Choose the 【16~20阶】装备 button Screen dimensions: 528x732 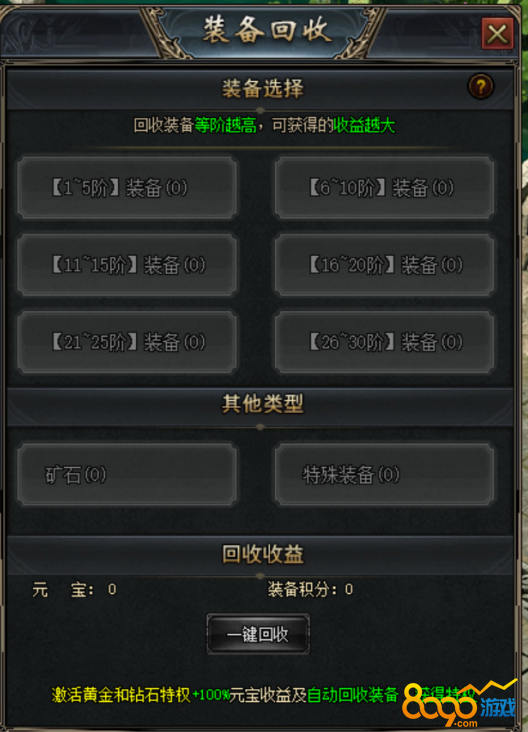pos(384,265)
